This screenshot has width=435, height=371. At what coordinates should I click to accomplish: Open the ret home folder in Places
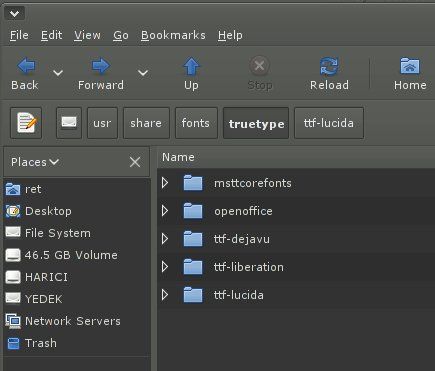pyautogui.click(x=23, y=189)
